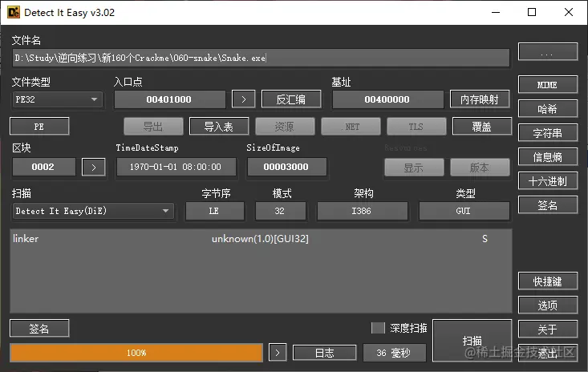This screenshot has width=588, height=372.
Task: Click the arrow button beside the 100% progress bar
Action: tap(278, 353)
